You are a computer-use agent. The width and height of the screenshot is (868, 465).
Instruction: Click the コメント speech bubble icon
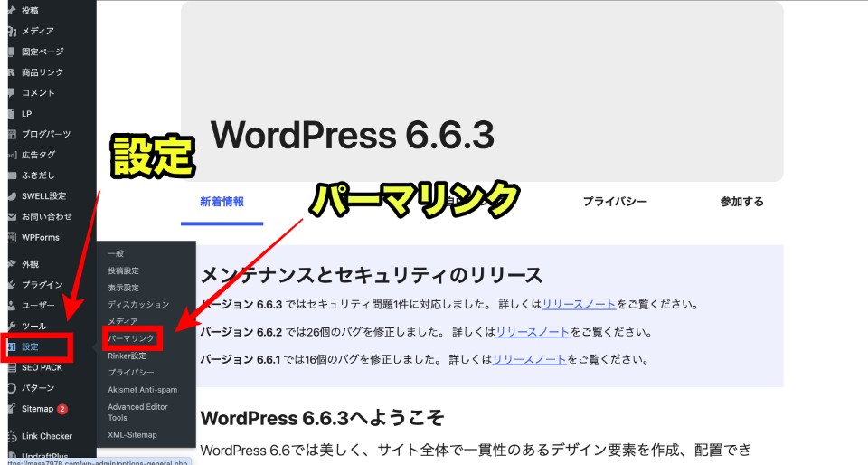click(12, 92)
